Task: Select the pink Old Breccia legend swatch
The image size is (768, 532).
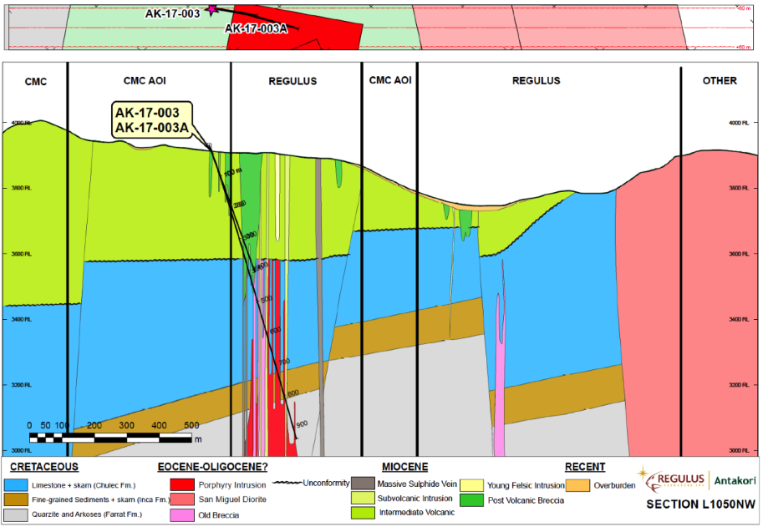Action: pos(181,514)
